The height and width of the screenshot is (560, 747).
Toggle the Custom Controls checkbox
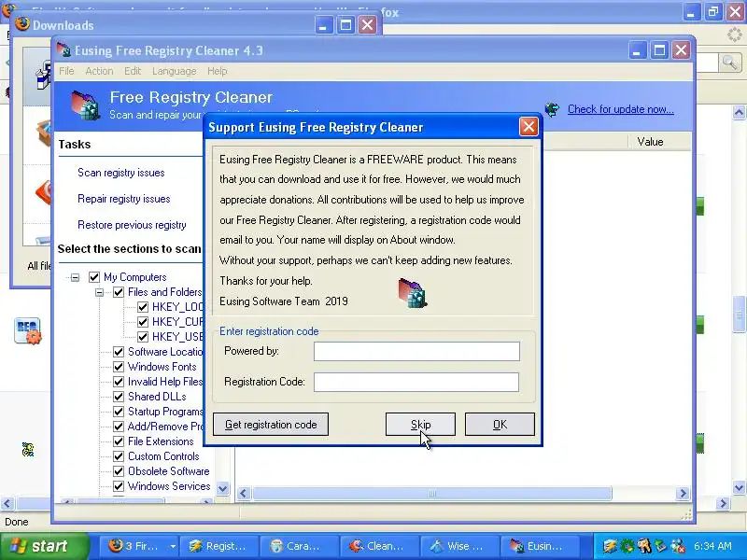pos(119,456)
